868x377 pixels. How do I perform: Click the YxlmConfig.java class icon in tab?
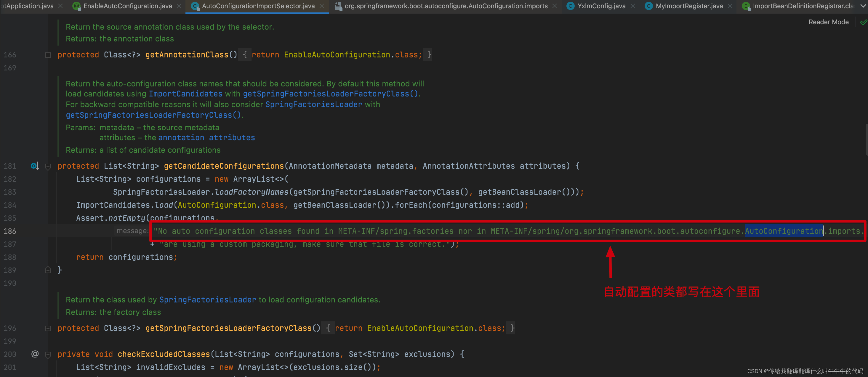click(x=570, y=6)
